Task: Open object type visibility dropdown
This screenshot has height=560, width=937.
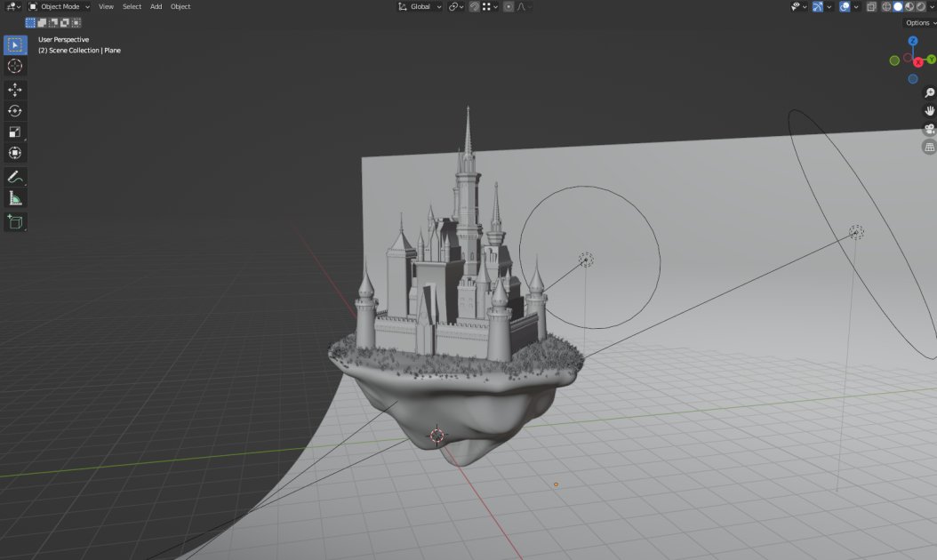Action: tap(799, 6)
